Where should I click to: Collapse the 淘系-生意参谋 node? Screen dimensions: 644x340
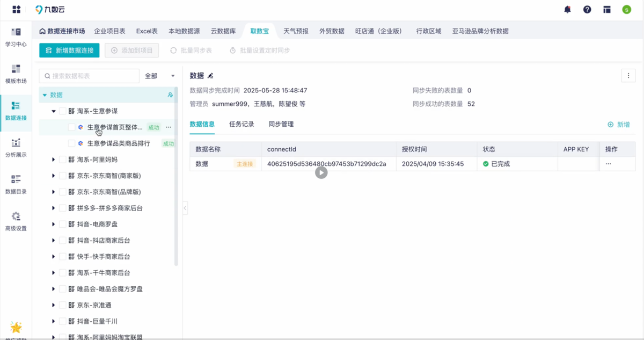[x=54, y=111]
